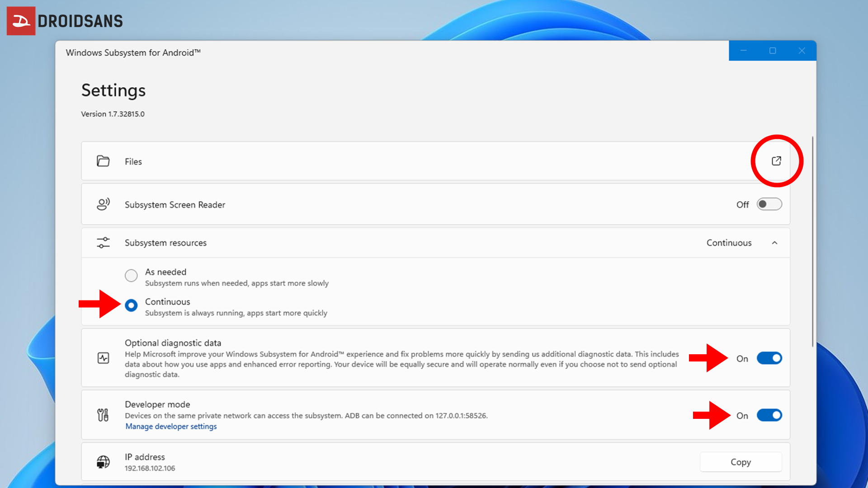This screenshot has height=488, width=868.
Task: Minimize the Windows Subsystem for Android window
Action: (744, 51)
